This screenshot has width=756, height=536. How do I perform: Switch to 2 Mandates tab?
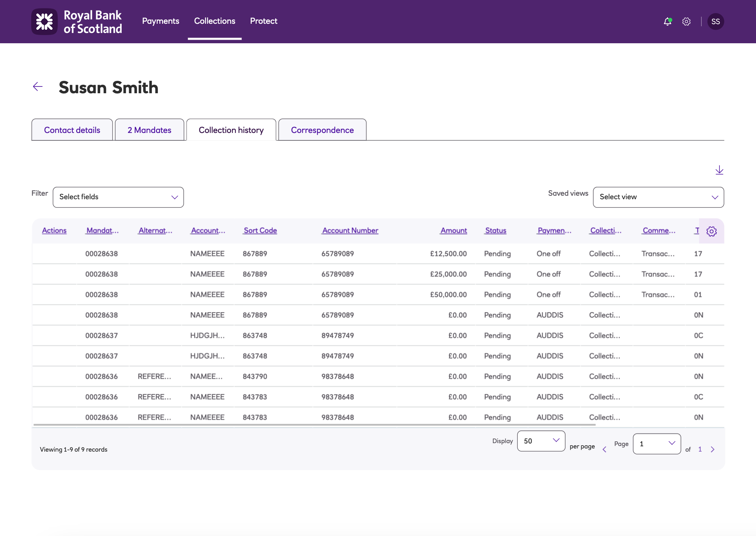(149, 130)
